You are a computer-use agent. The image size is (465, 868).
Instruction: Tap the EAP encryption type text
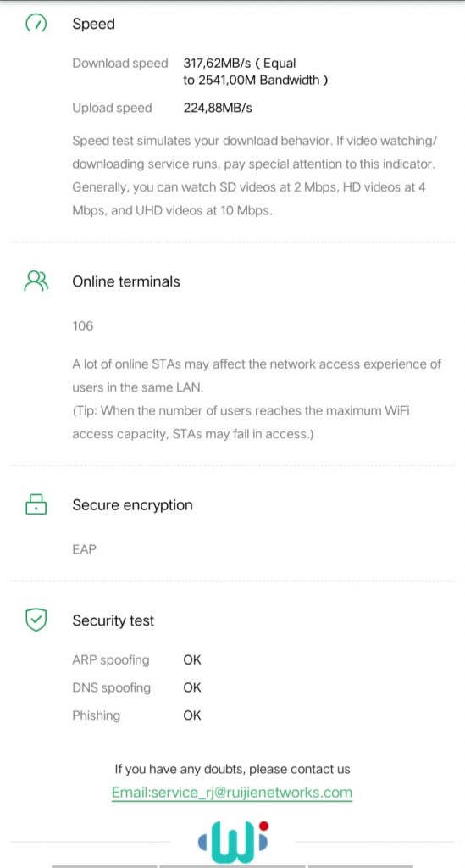[84, 550]
